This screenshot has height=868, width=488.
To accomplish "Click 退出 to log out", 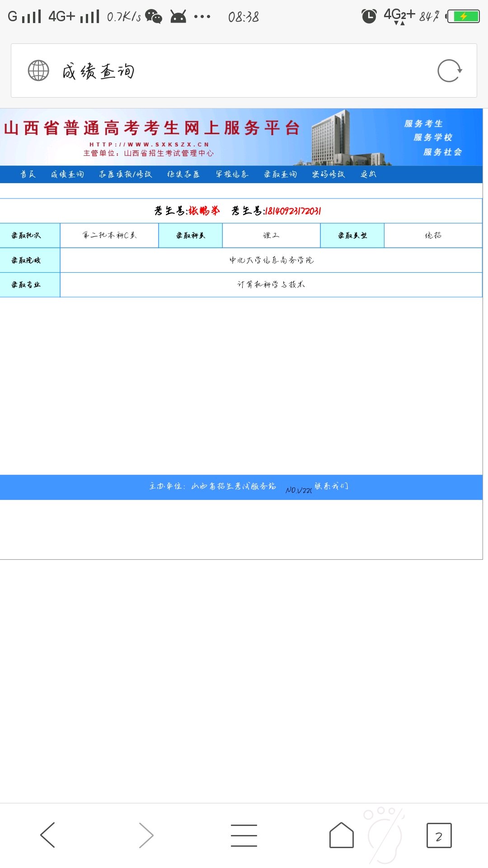I will tap(368, 174).
